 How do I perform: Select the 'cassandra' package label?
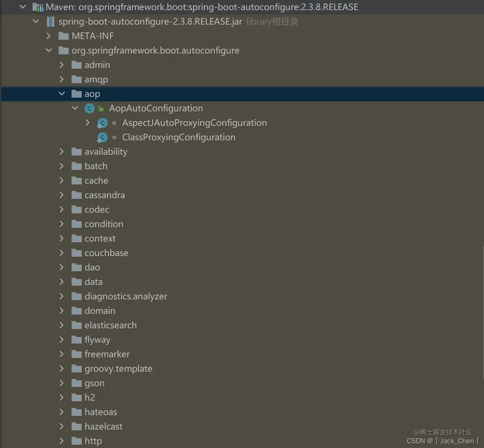104,195
